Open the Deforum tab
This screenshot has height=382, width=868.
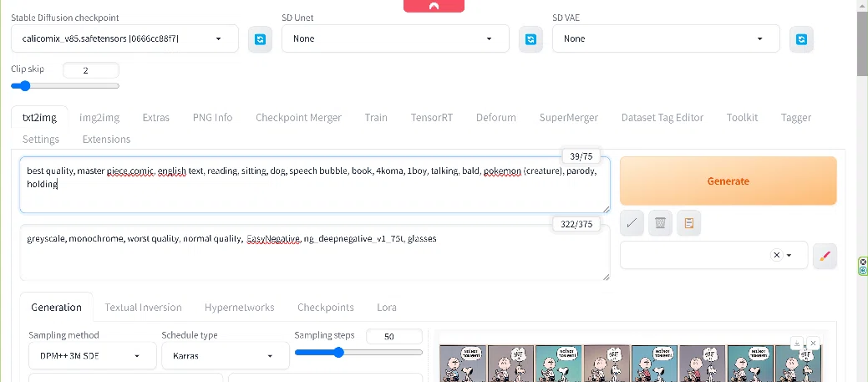coord(496,117)
